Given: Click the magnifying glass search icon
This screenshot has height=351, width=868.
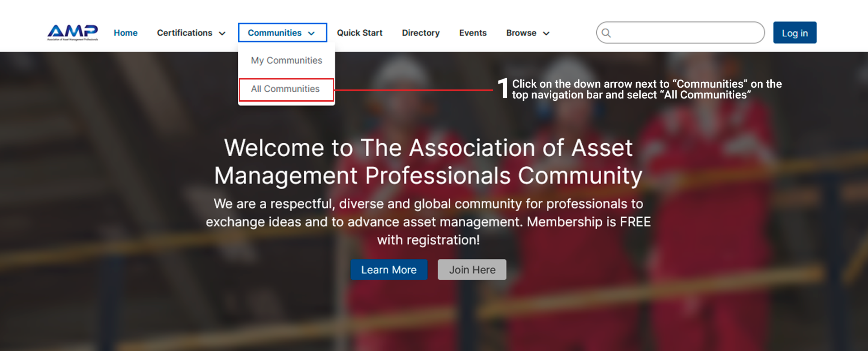Looking at the screenshot, I should click(606, 33).
